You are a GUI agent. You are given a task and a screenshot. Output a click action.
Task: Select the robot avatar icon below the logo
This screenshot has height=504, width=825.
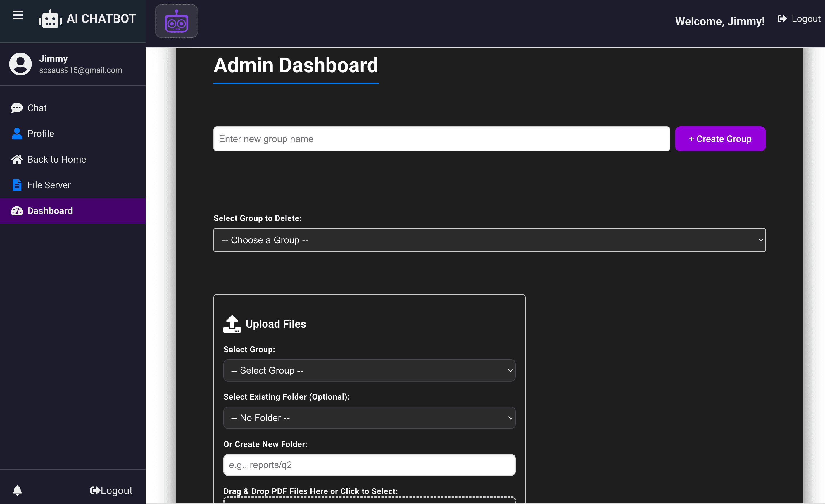[176, 21]
